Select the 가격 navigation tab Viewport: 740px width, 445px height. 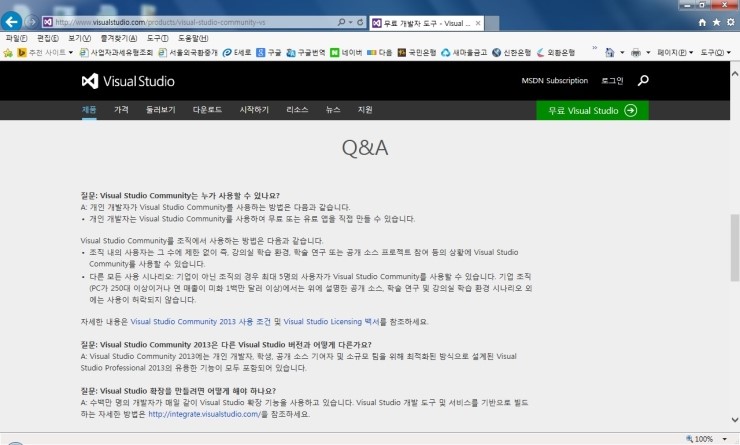pyautogui.click(x=121, y=109)
